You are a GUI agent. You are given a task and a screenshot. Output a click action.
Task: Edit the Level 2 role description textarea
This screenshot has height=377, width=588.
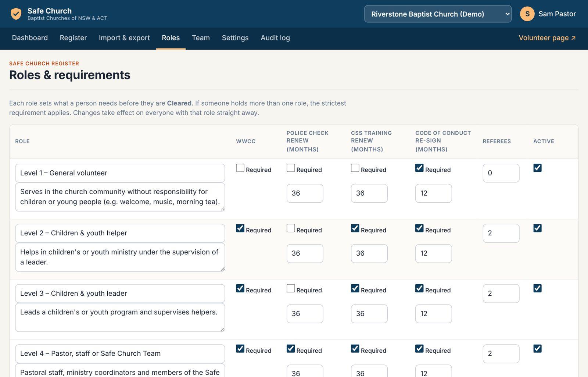click(x=120, y=257)
